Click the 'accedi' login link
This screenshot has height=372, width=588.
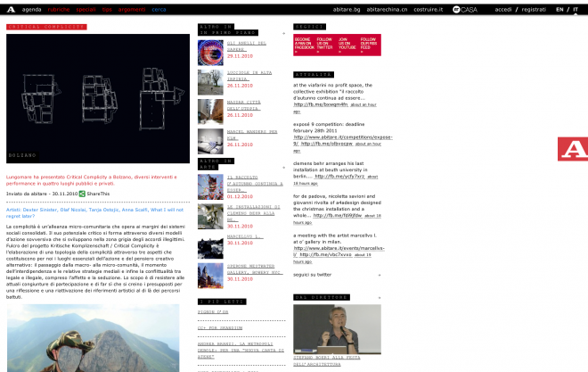[x=503, y=8]
